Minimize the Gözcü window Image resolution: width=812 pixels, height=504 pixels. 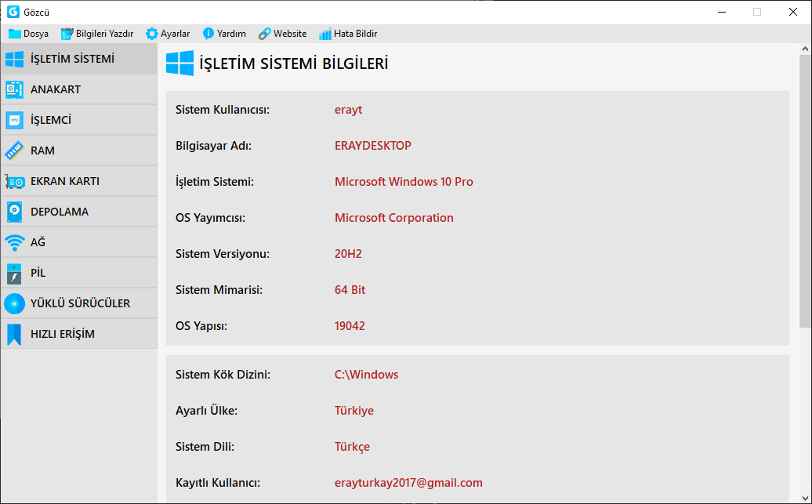tap(721, 12)
